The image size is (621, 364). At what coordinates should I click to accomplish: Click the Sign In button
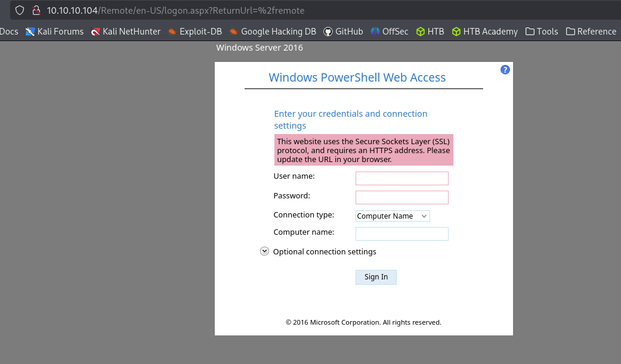coord(376,277)
